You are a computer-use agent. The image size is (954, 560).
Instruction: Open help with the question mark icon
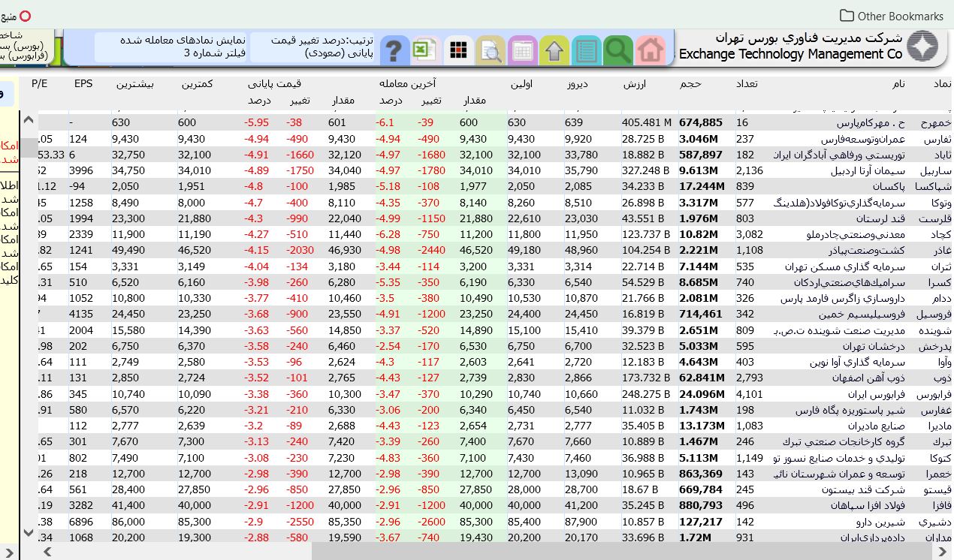[x=394, y=50]
